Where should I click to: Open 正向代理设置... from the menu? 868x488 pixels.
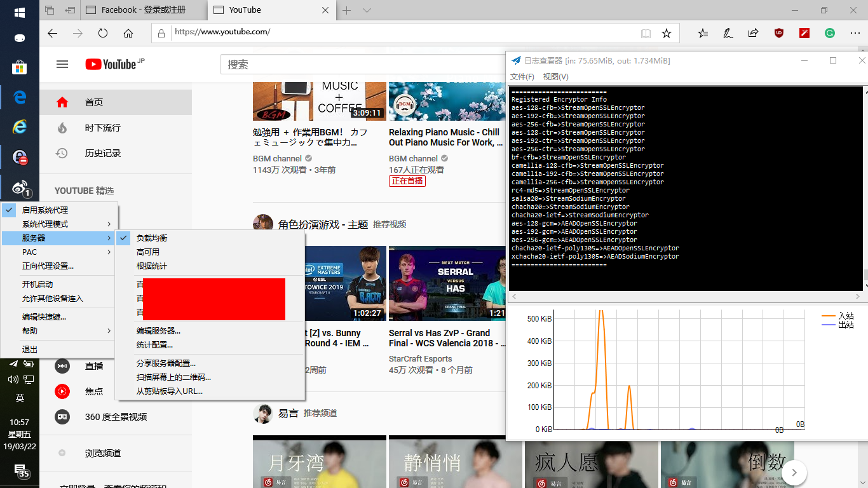click(x=59, y=266)
